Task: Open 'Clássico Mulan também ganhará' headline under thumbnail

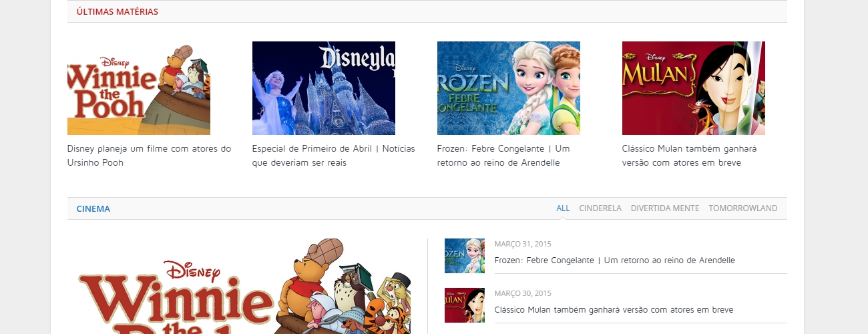Action: (689, 155)
